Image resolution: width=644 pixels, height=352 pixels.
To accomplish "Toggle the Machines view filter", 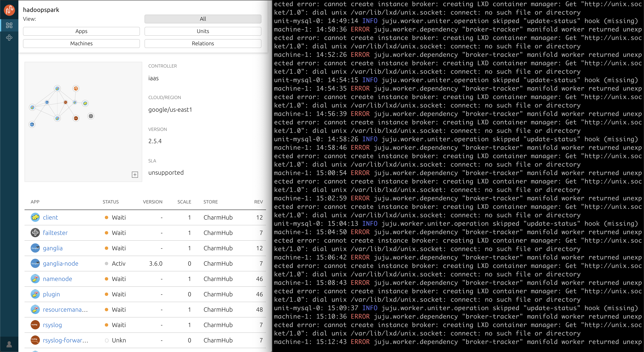I will point(81,43).
